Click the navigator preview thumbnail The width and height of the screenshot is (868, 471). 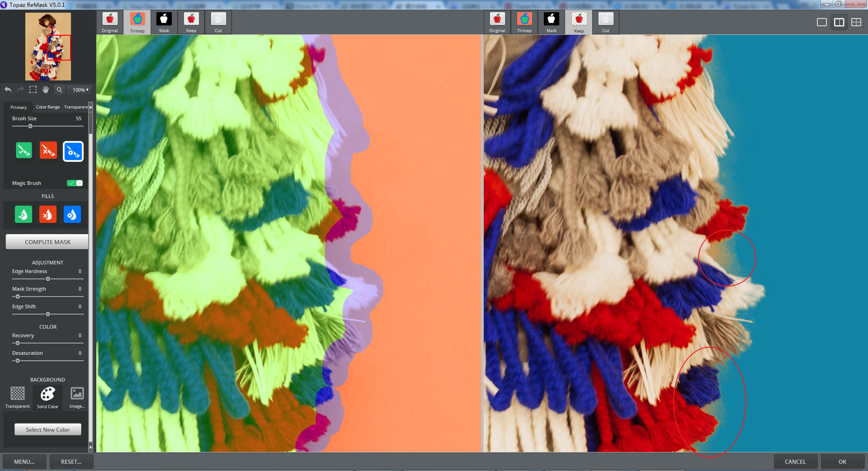(48, 46)
